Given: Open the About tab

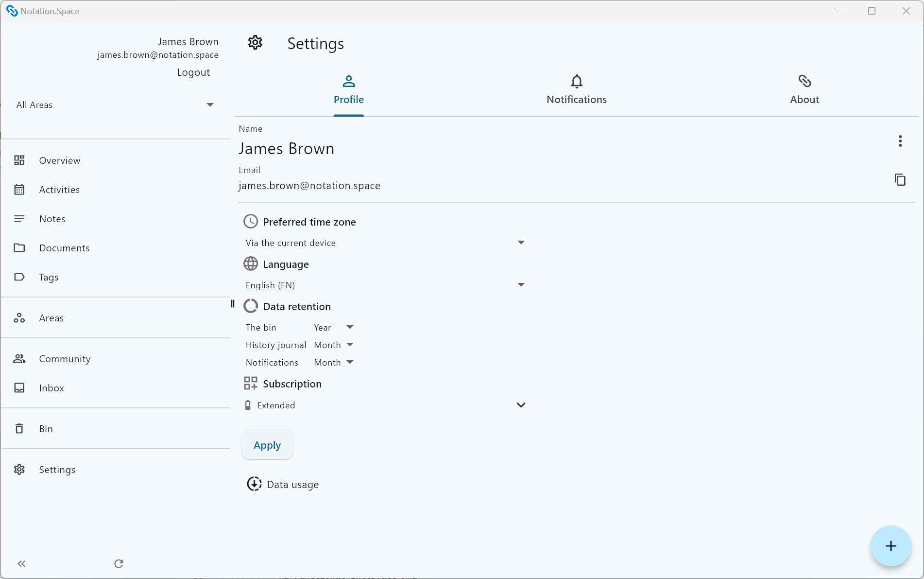Looking at the screenshot, I should coord(804,90).
